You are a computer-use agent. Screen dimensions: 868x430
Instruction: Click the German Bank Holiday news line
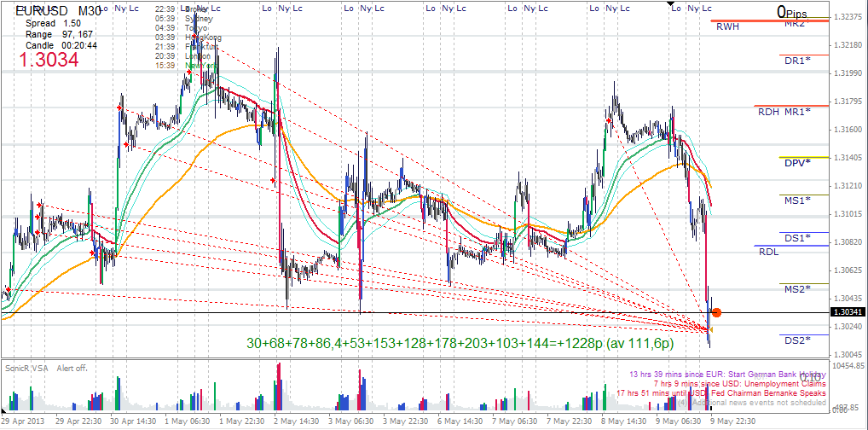coord(728,375)
